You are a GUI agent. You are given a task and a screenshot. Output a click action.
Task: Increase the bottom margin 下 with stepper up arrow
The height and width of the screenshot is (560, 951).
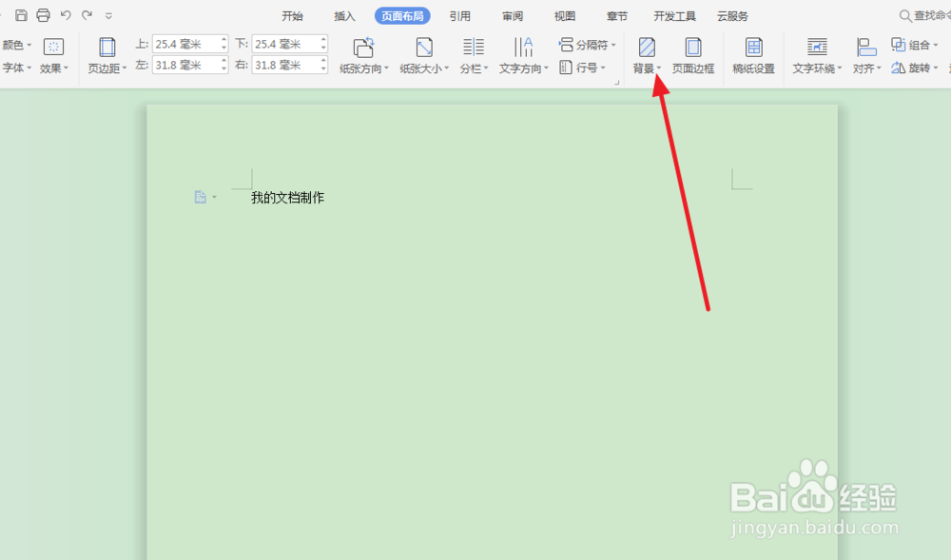pos(323,39)
